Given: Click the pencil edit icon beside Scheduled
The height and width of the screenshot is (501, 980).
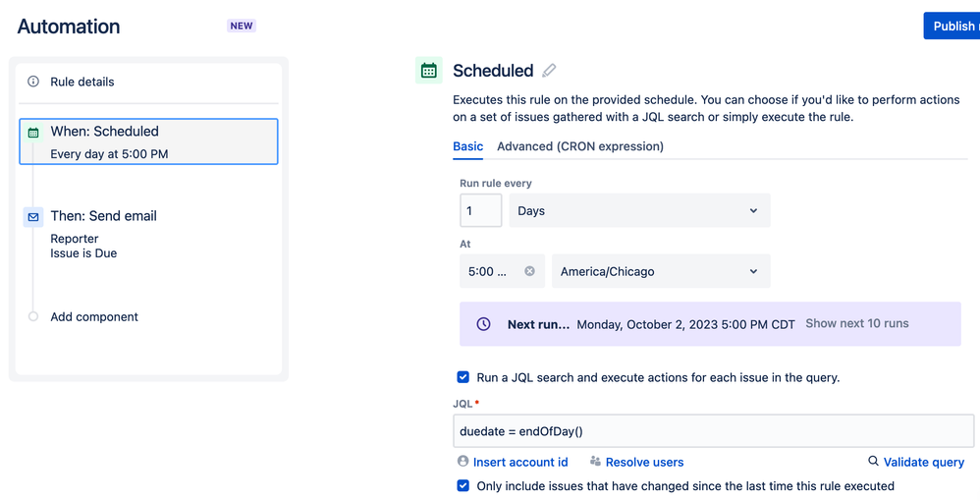Looking at the screenshot, I should (x=549, y=71).
